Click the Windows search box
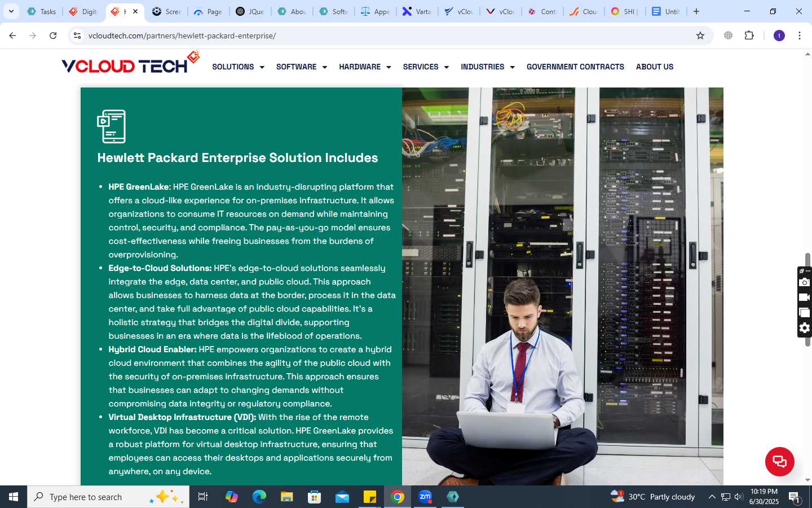This screenshot has height=508, width=812. tap(108, 497)
